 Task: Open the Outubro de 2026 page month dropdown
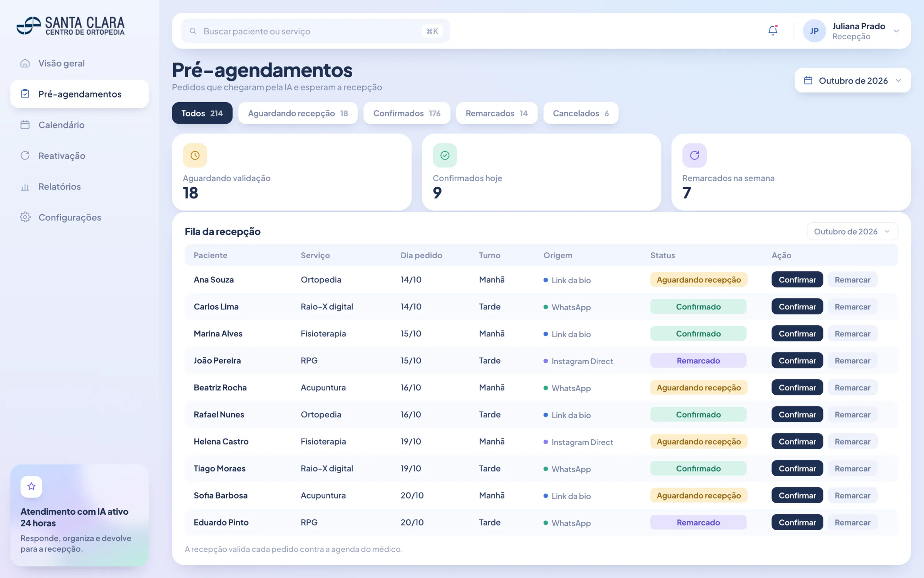click(x=853, y=80)
